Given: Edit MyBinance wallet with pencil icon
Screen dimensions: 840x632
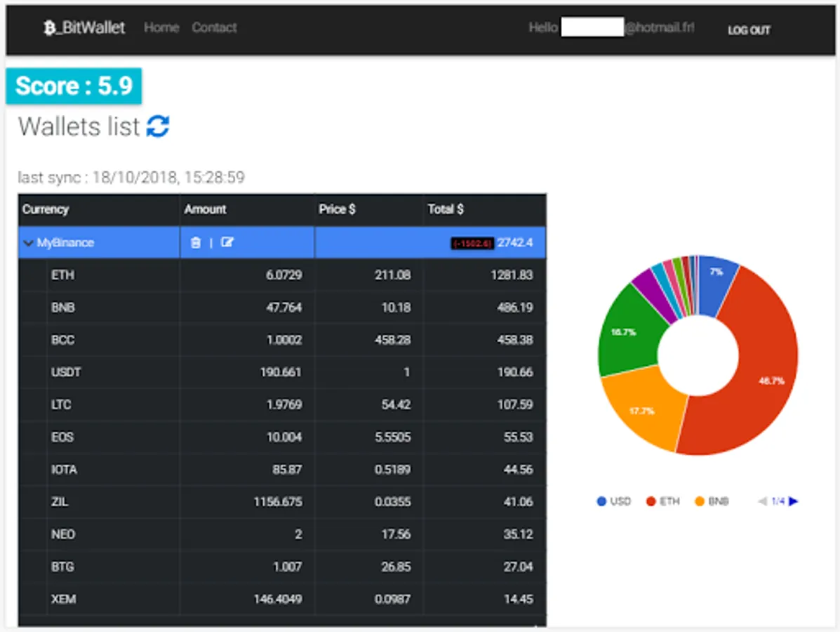Looking at the screenshot, I should tap(227, 243).
